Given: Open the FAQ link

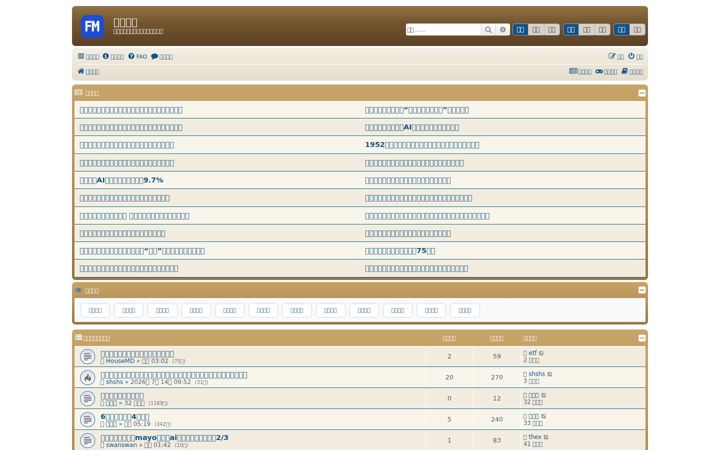Looking at the screenshot, I should point(137,56).
